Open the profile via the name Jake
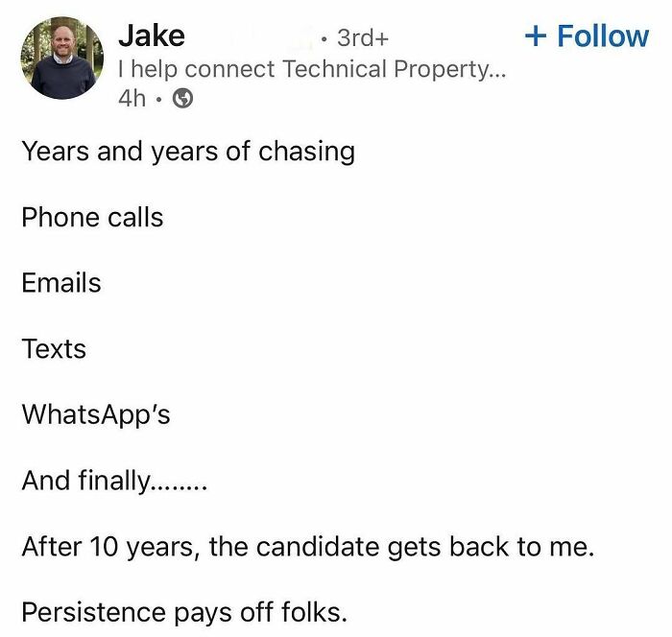672x637 pixels. [x=152, y=35]
